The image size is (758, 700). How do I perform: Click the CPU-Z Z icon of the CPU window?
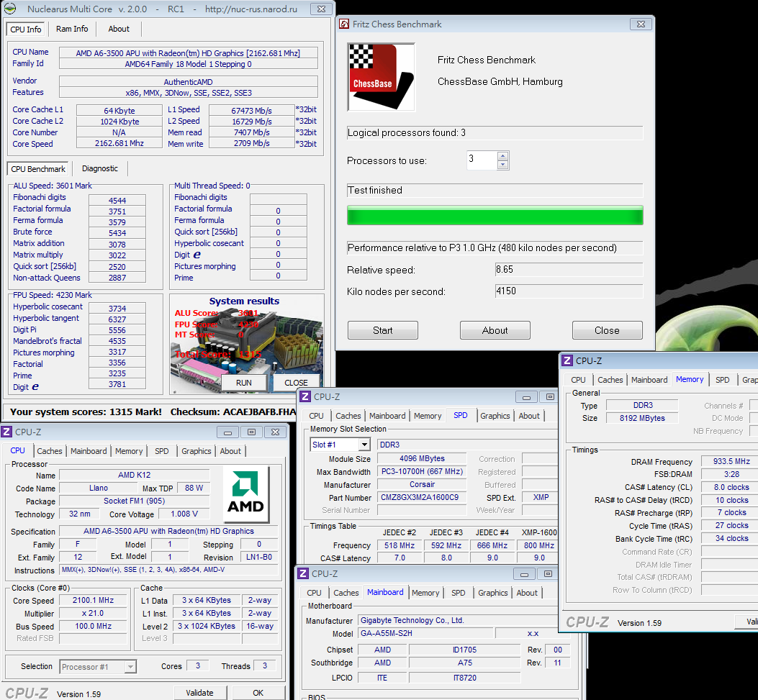click(x=6, y=432)
